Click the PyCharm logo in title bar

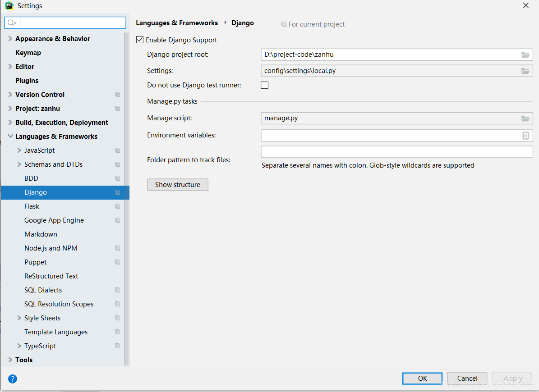(x=9, y=5)
